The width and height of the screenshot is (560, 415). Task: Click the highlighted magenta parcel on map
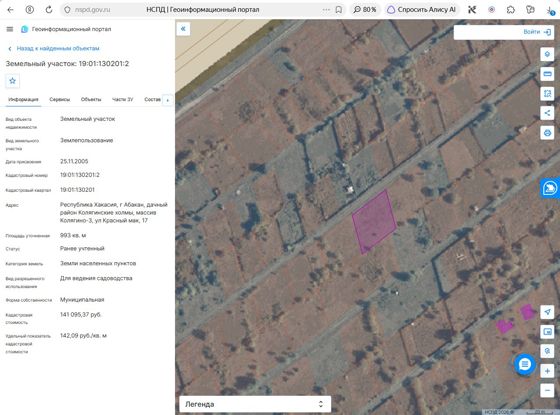click(x=374, y=221)
